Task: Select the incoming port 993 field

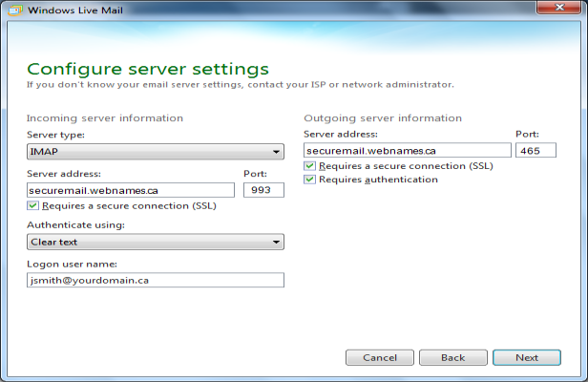Action: pos(263,190)
